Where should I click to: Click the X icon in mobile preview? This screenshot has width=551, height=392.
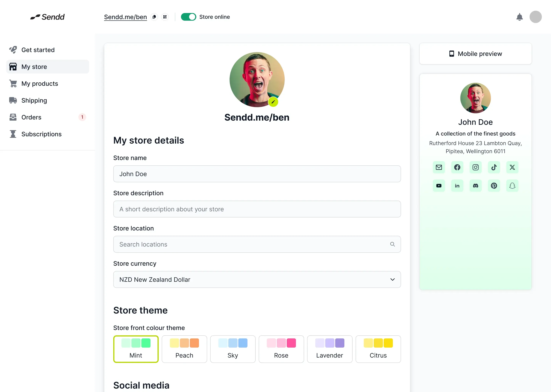[x=512, y=167]
